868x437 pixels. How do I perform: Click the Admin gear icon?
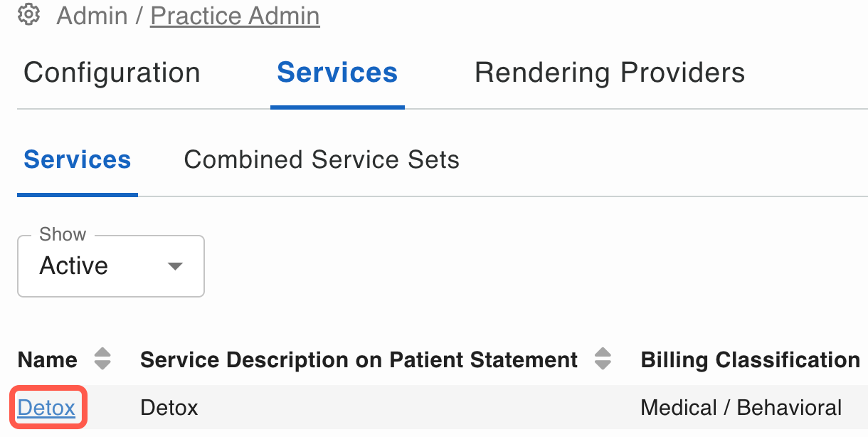pos(28,14)
